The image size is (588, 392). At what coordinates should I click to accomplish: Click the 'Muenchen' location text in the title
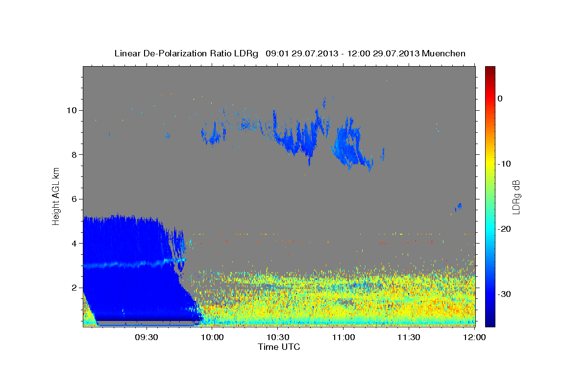444,53
